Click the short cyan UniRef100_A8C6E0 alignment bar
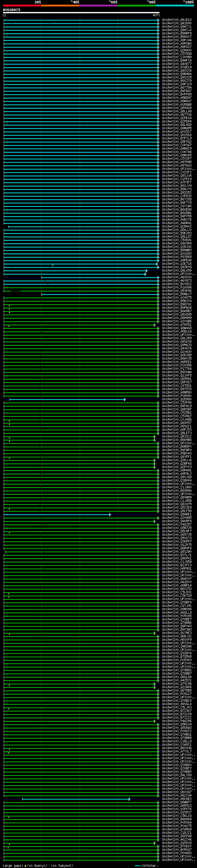The width and height of the screenshot is (197, 868). (x=76, y=799)
